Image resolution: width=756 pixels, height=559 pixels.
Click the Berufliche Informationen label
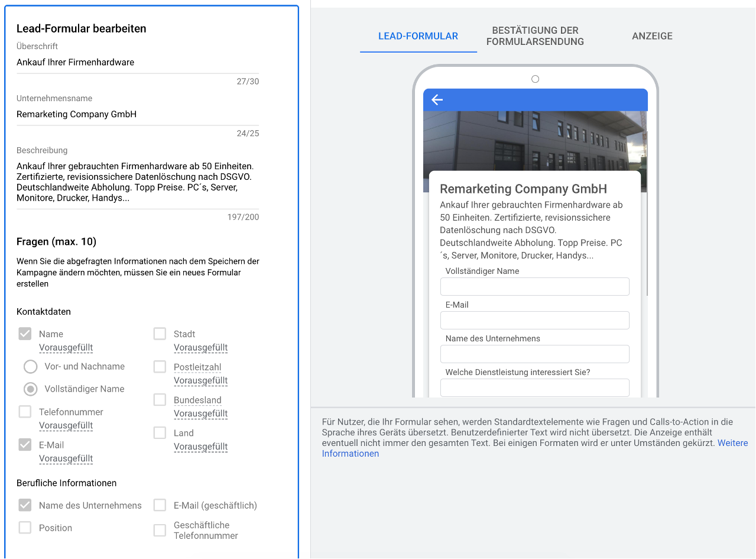coord(66,483)
